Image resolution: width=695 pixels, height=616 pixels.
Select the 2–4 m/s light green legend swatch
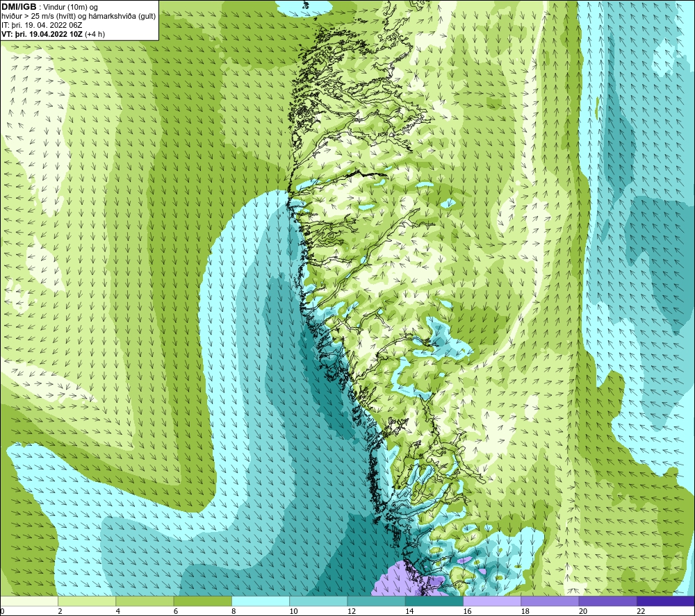[x=87, y=601]
